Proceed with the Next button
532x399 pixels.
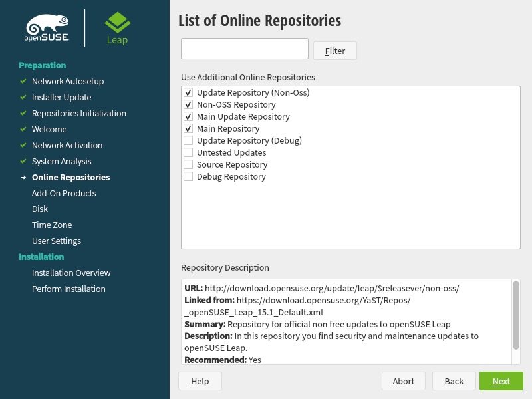coord(501,381)
